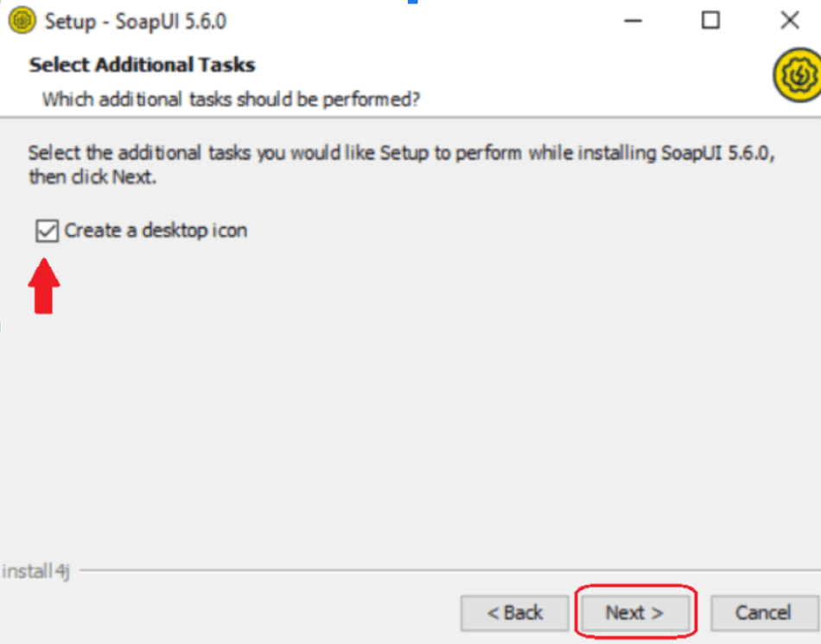The height and width of the screenshot is (644, 821).
Task: Click the "Which additional tasks should be performed?" subtitle
Action: (x=231, y=99)
